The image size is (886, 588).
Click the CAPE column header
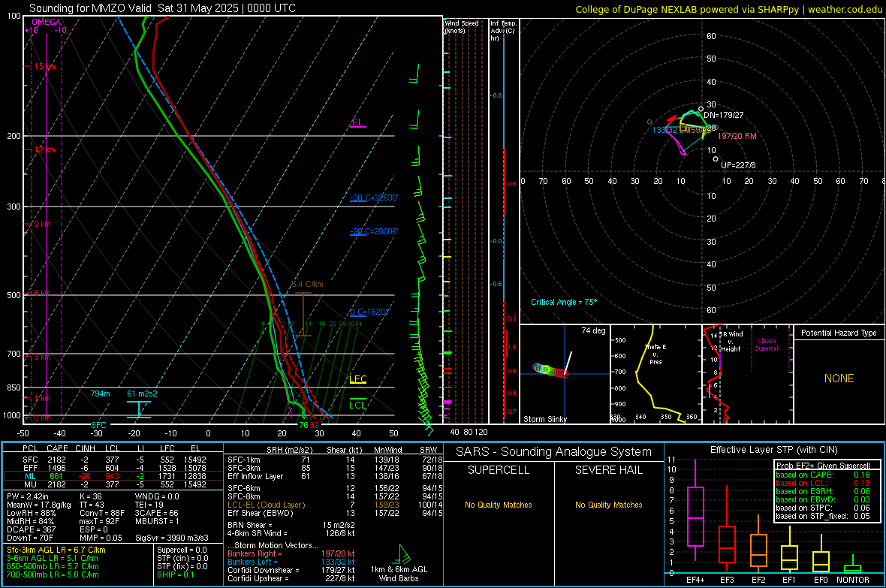[x=57, y=448]
